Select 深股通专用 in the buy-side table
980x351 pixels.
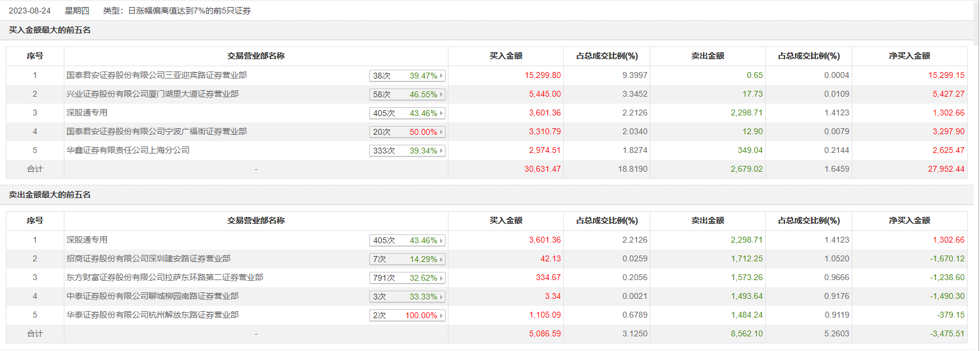(87, 113)
